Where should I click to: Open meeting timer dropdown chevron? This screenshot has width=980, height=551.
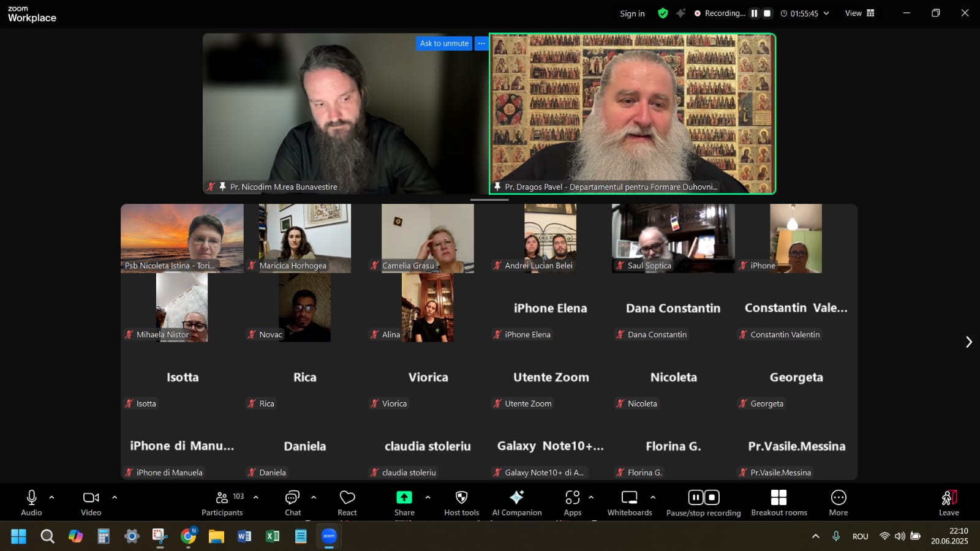826,13
